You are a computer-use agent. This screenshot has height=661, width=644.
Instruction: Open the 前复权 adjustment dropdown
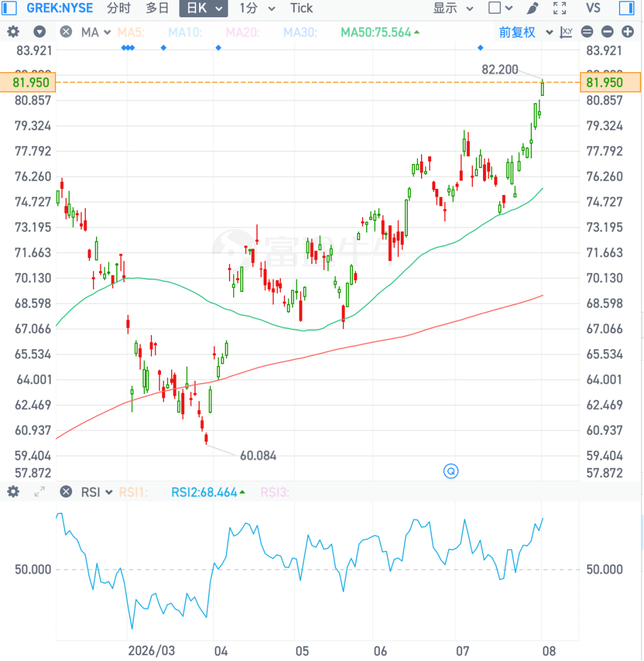(x=525, y=32)
